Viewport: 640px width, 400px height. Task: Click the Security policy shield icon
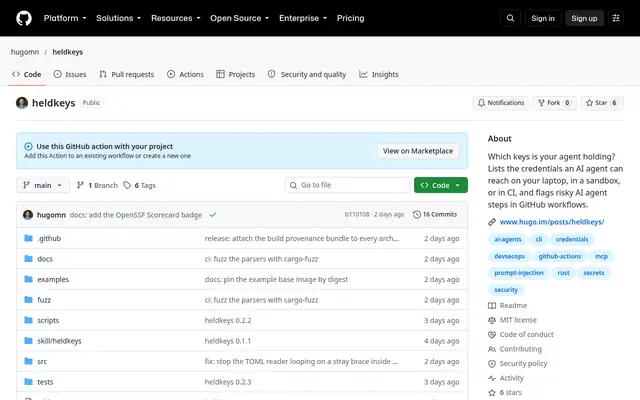tap(492, 364)
